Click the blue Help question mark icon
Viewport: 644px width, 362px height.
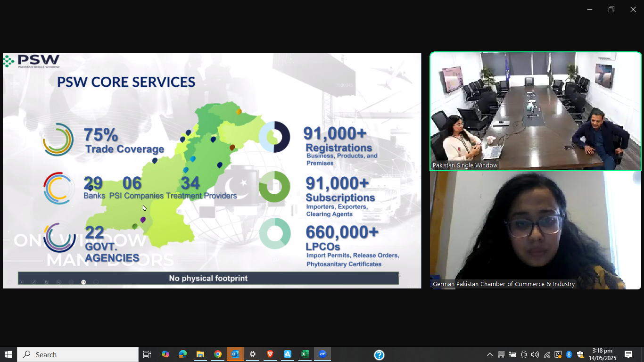pyautogui.click(x=379, y=355)
